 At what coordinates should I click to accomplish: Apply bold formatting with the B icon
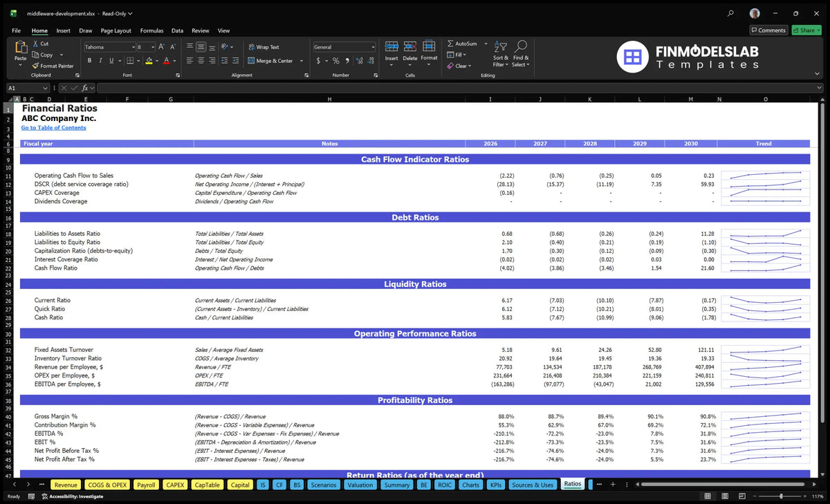pos(89,61)
